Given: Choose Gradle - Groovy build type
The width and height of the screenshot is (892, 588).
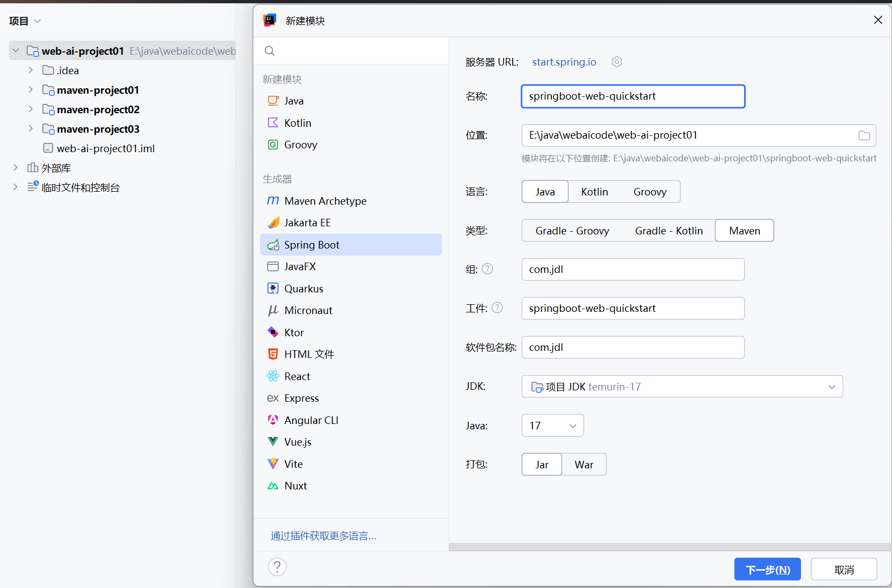Looking at the screenshot, I should (572, 231).
